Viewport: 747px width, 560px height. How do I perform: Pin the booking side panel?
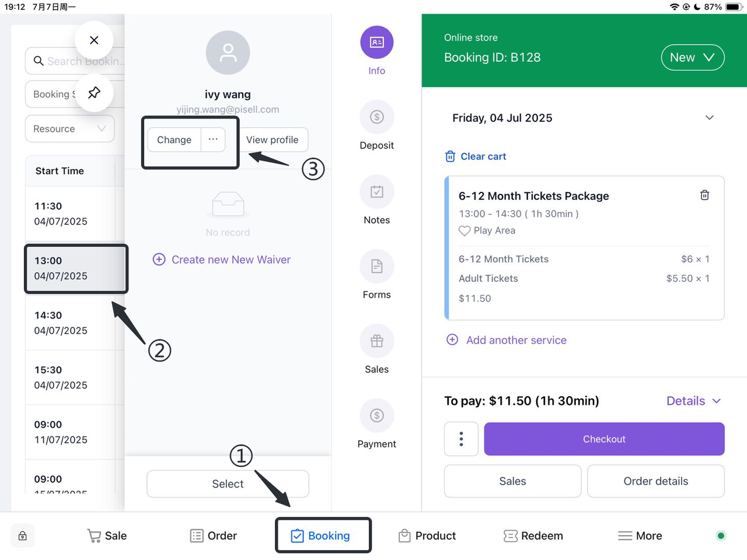94,93
